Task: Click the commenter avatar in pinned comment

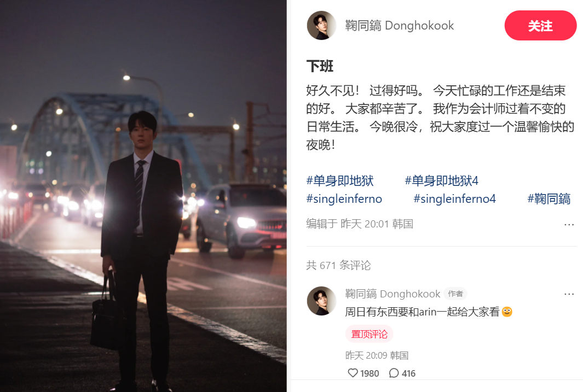Action: pyautogui.click(x=321, y=301)
